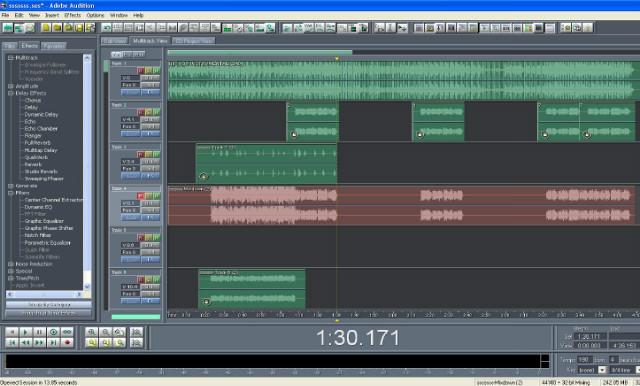This screenshot has width=640, height=386.
Task: Expand the Time/Pitch group
Action: pyautogui.click(x=11, y=278)
